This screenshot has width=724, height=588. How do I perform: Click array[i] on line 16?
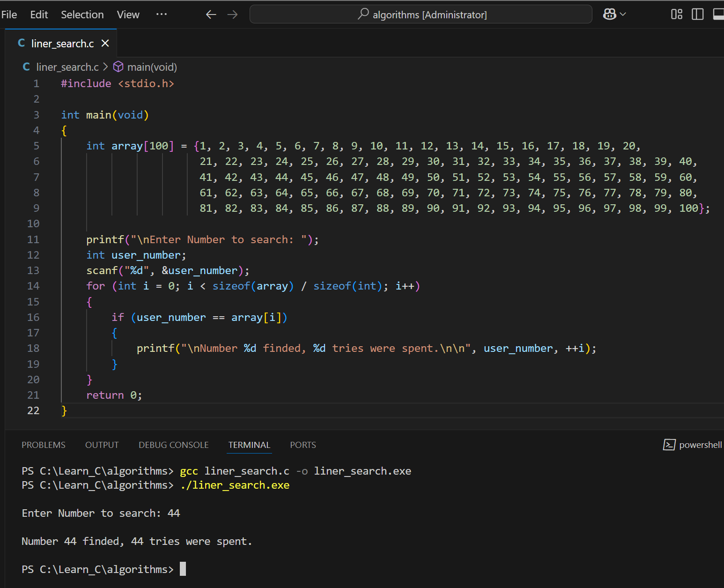[256, 318]
